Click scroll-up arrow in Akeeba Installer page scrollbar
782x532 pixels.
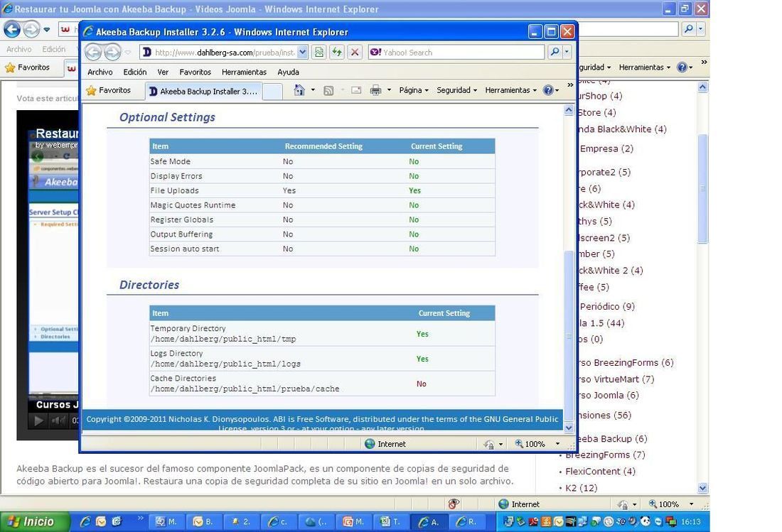(x=569, y=109)
